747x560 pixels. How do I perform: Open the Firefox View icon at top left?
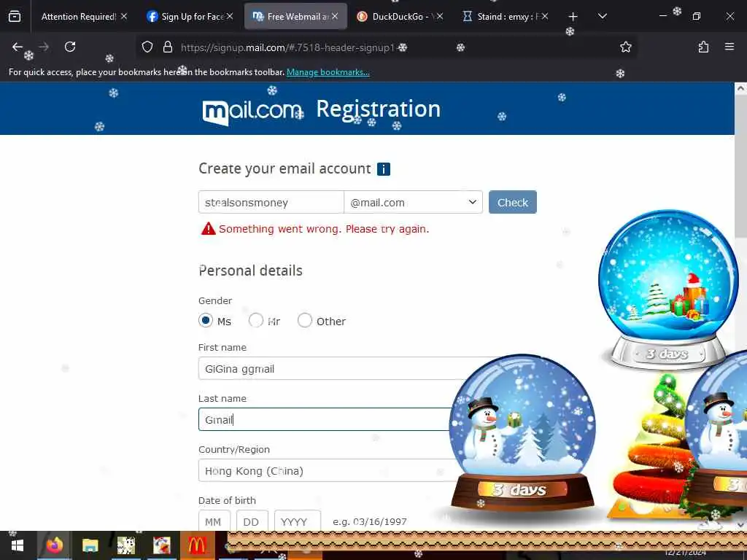pos(15,17)
